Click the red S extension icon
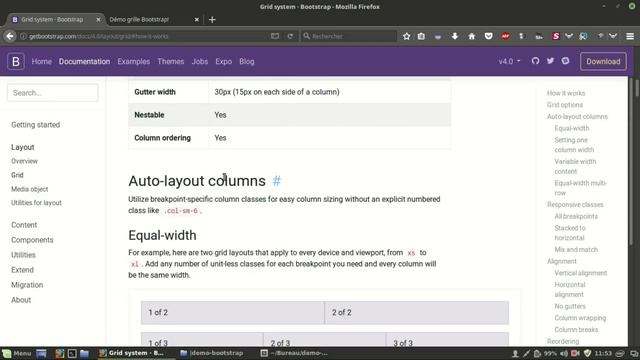This screenshot has width=640, height=360. 556,36
